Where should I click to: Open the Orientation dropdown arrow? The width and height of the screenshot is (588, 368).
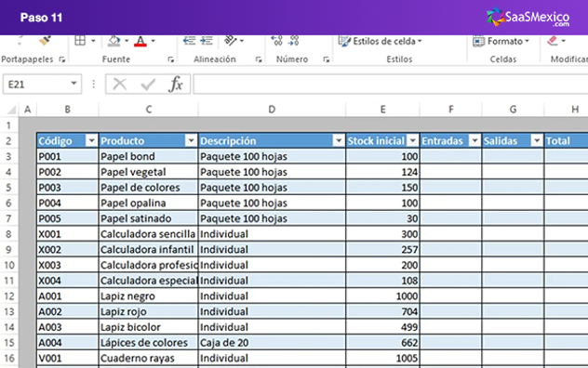pyautogui.click(x=242, y=41)
